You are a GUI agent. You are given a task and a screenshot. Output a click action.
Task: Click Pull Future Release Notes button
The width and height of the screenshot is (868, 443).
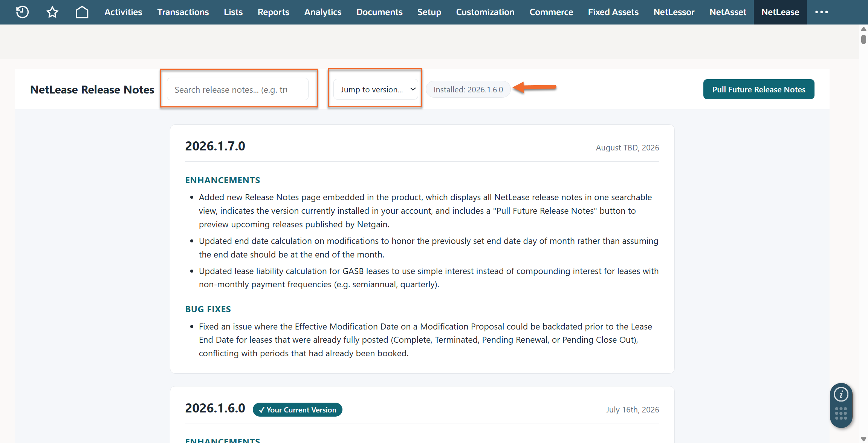tap(758, 89)
